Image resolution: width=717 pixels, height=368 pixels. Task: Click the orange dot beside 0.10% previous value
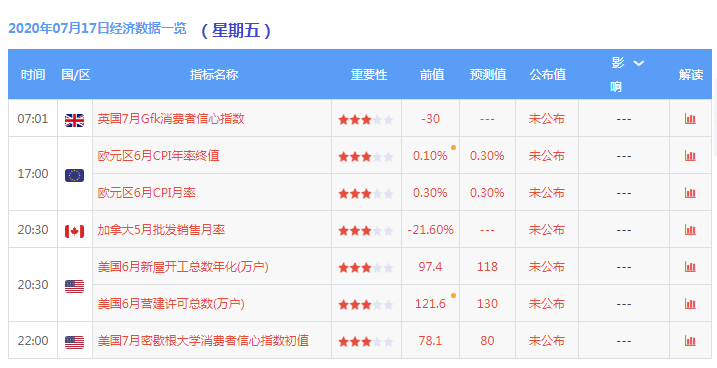(x=453, y=148)
